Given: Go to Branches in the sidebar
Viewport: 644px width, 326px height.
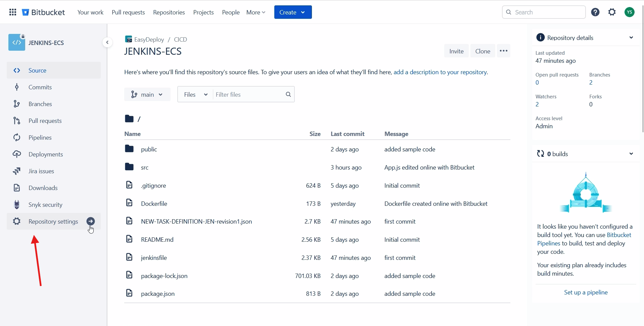Looking at the screenshot, I should (x=54, y=104).
